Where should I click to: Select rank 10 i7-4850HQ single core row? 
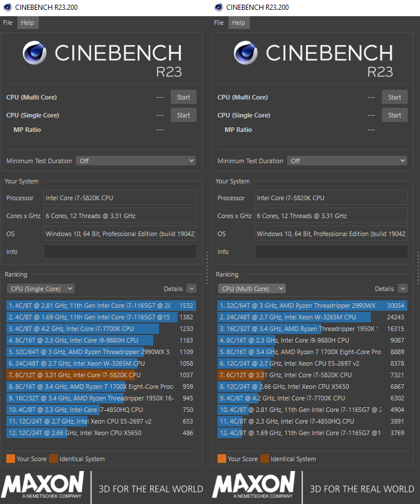click(101, 410)
